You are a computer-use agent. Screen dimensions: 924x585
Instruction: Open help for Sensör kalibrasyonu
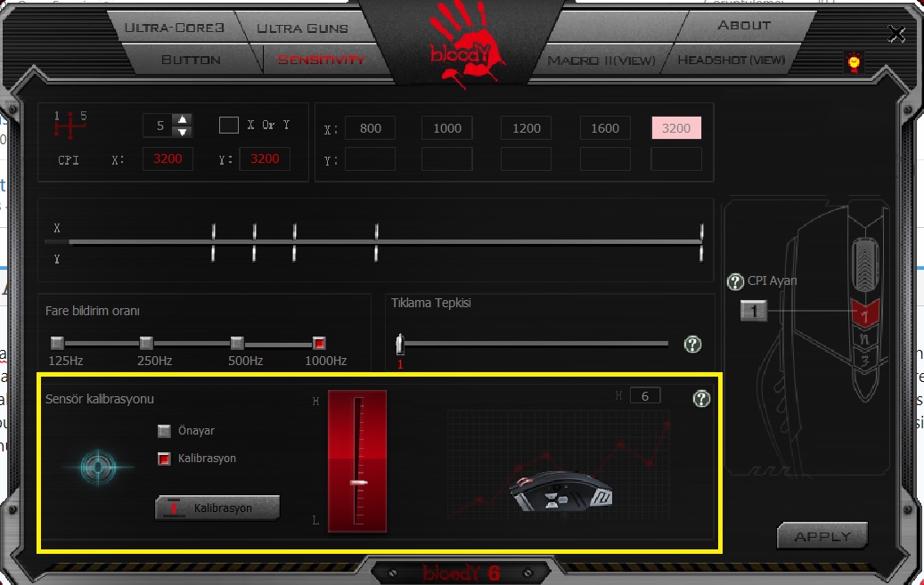point(700,399)
